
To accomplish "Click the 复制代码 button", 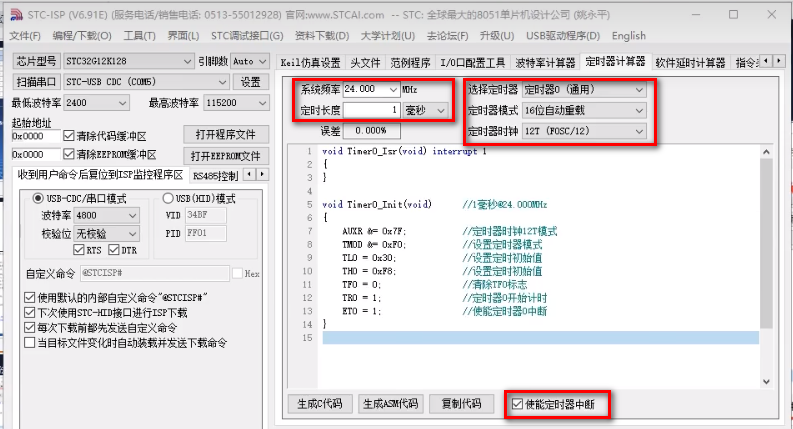I will [x=461, y=404].
